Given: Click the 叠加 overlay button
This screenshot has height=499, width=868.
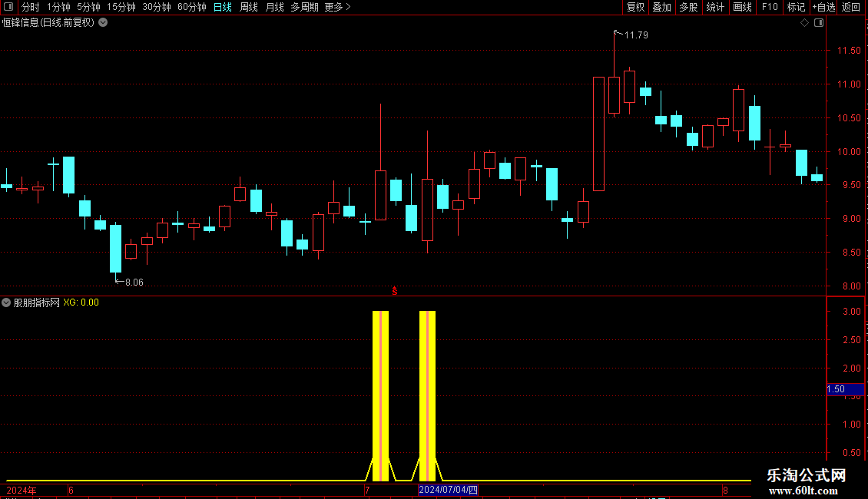Looking at the screenshot, I should click(662, 7).
